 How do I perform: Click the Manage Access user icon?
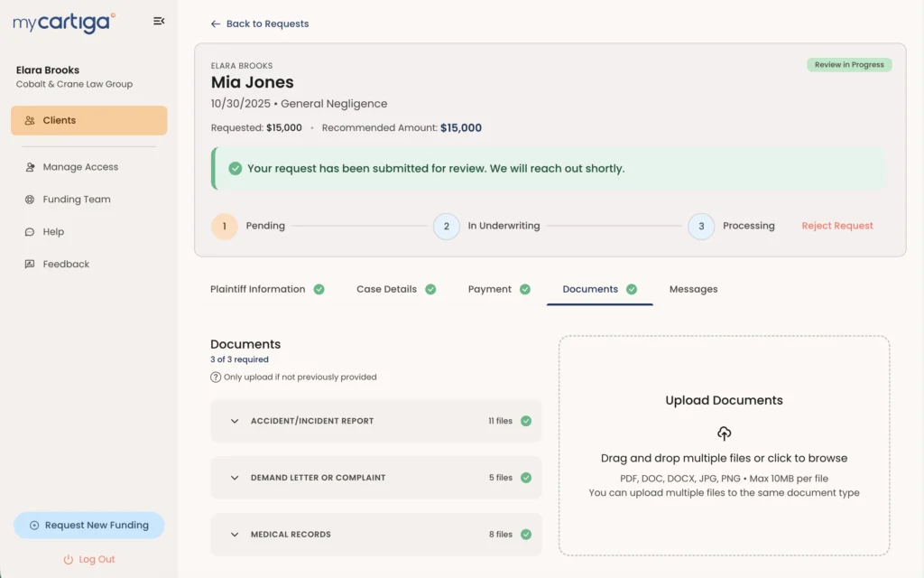click(x=30, y=167)
